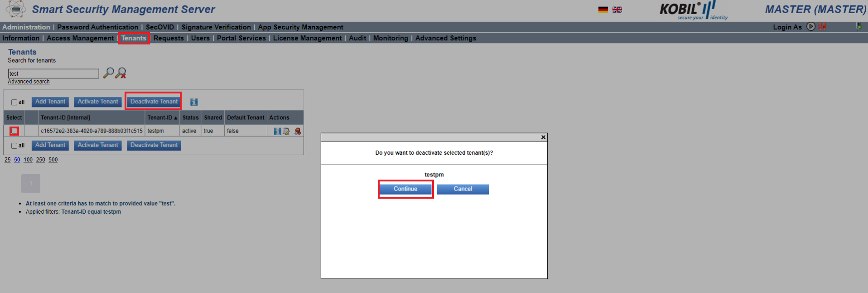Open the info icon beside Deactivate Tenant
The width and height of the screenshot is (868, 293).
(x=194, y=102)
